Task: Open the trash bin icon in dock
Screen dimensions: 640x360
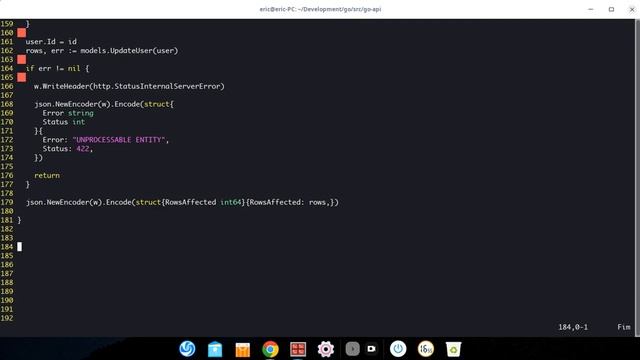Action: [453, 349]
